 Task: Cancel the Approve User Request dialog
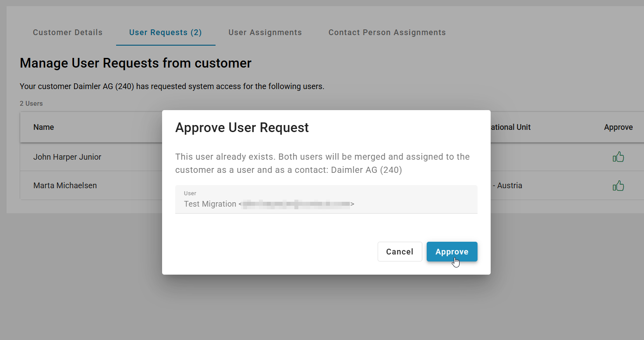(400, 252)
